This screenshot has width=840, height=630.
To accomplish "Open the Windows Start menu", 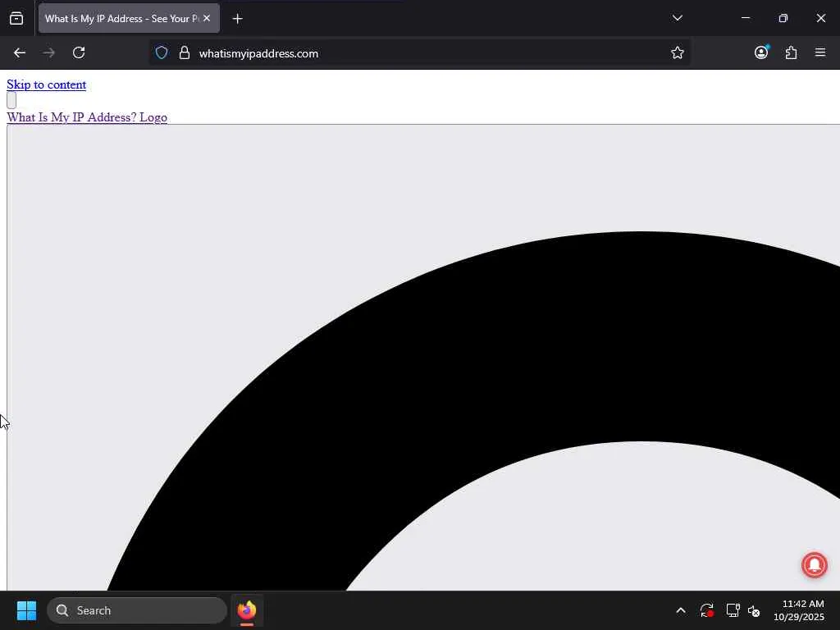I will coord(26,610).
